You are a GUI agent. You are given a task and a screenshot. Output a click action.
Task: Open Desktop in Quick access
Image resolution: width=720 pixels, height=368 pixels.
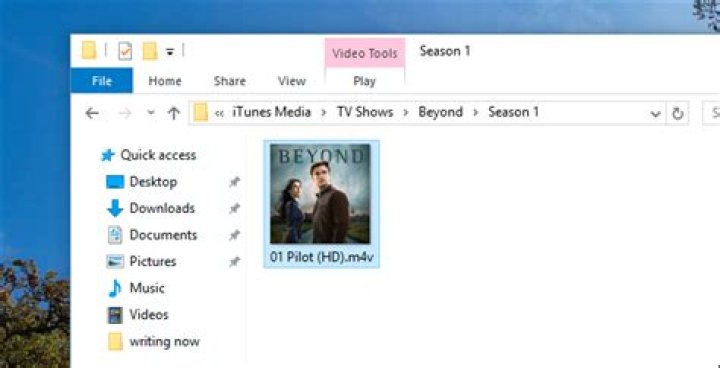coord(153,182)
